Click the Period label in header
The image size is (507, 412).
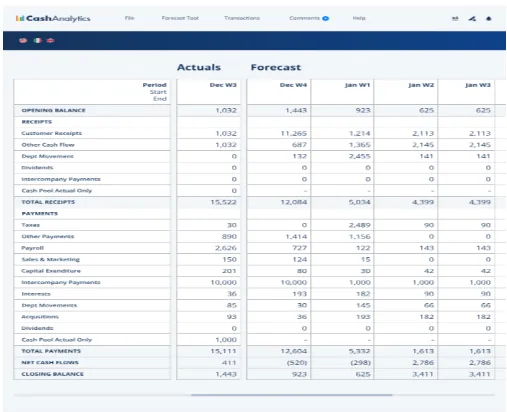click(x=155, y=85)
